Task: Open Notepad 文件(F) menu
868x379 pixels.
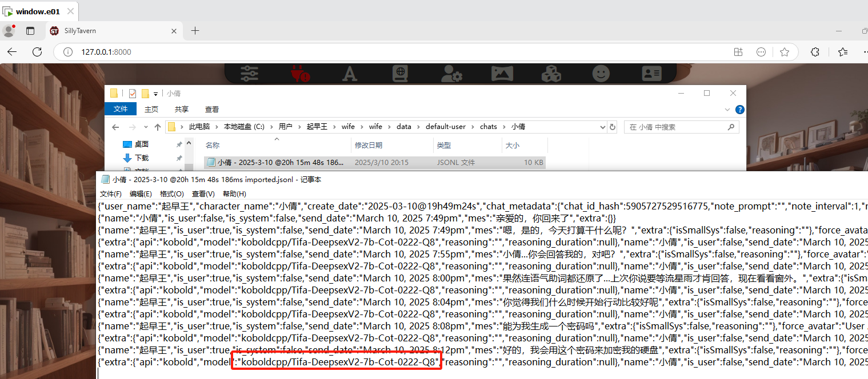Action: click(111, 194)
